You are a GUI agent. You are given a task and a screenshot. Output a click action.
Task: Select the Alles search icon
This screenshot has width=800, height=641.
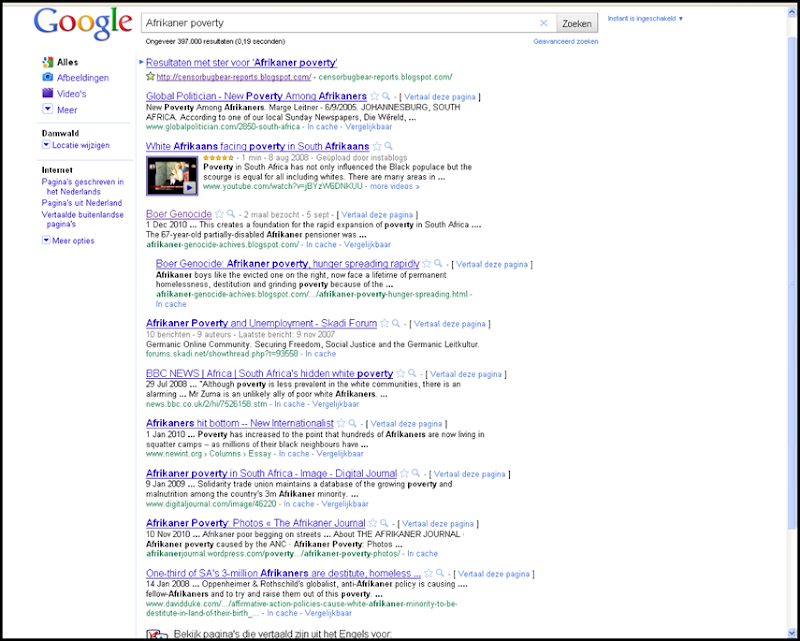[x=47, y=62]
